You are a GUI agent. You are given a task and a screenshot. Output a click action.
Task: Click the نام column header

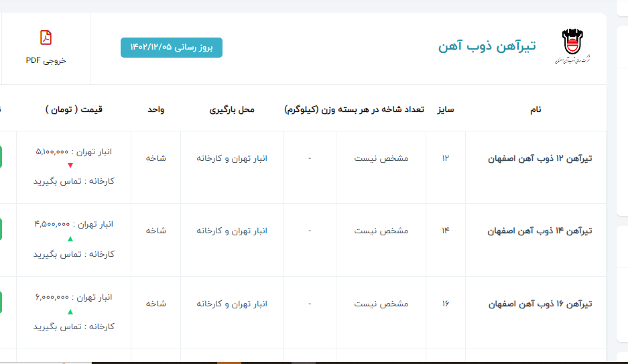coord(535,109)
